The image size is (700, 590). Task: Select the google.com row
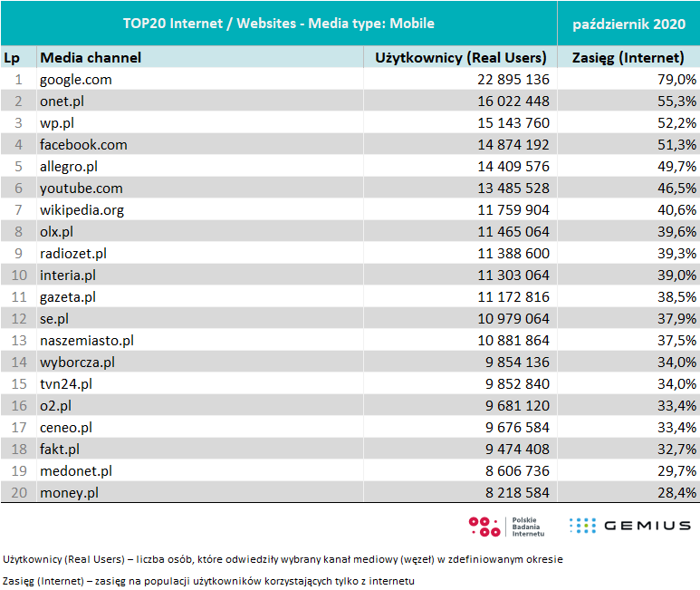click(x=76, y=80)
